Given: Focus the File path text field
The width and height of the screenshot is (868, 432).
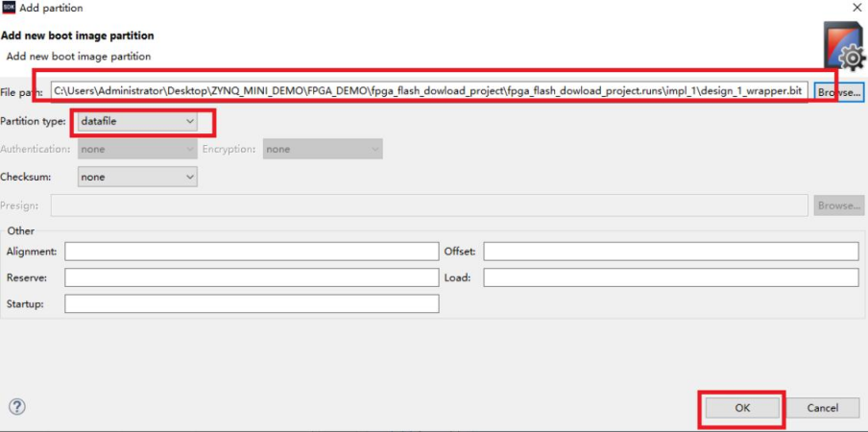Looking at the screenshot, I should pyautogui.click(x=428, y=91).
